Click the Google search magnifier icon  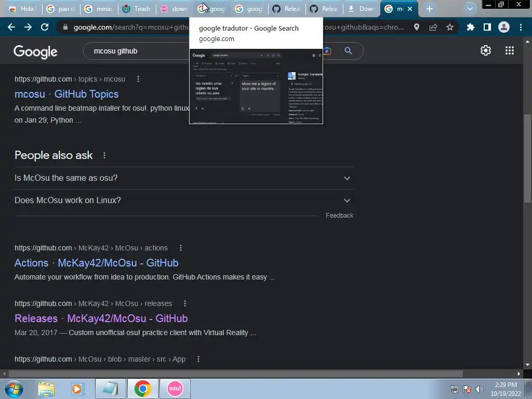click(348, 51)
